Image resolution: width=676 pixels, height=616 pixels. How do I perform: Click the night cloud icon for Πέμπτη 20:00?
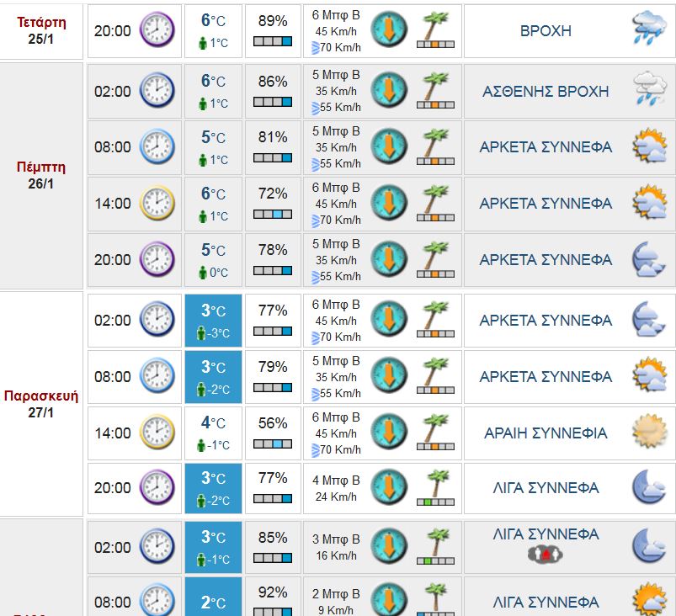649,259
